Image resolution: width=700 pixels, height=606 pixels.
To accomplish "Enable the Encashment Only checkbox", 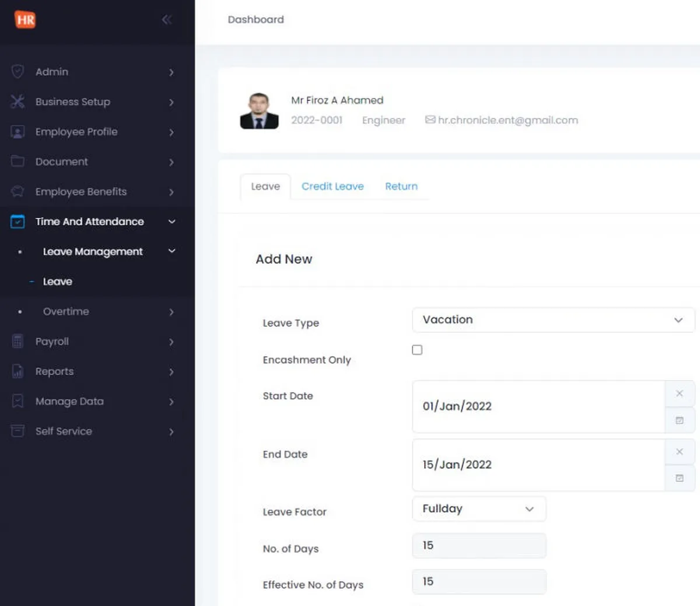I will coord(417,350).
